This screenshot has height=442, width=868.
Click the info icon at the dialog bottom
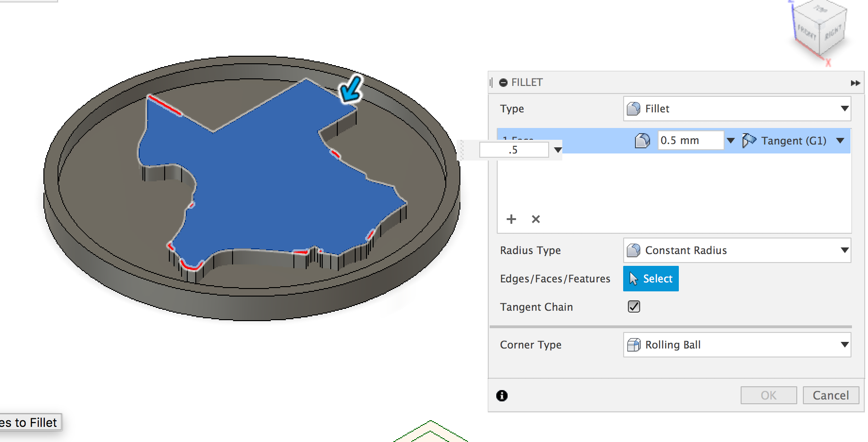tap(502, 396)
